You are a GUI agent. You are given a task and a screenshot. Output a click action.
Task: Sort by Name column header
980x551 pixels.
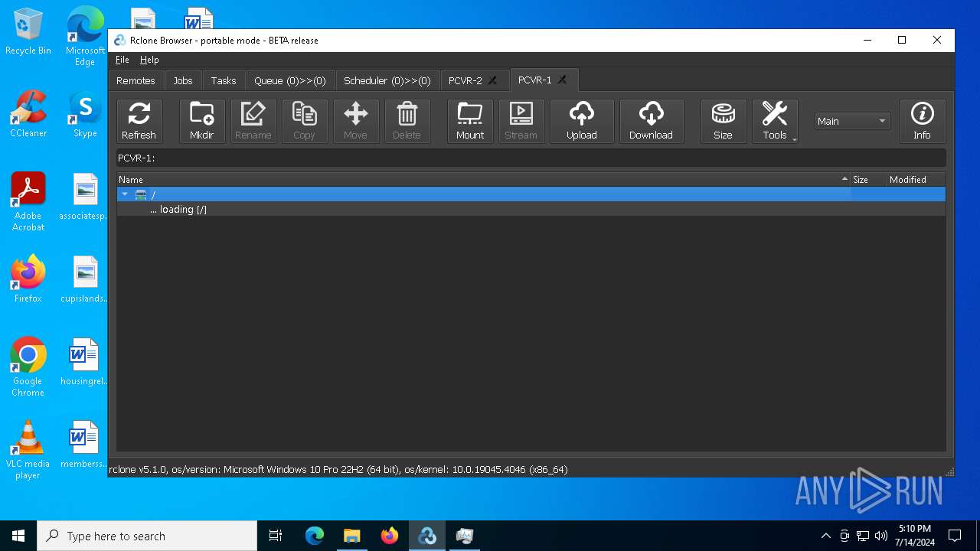point(484,179)
